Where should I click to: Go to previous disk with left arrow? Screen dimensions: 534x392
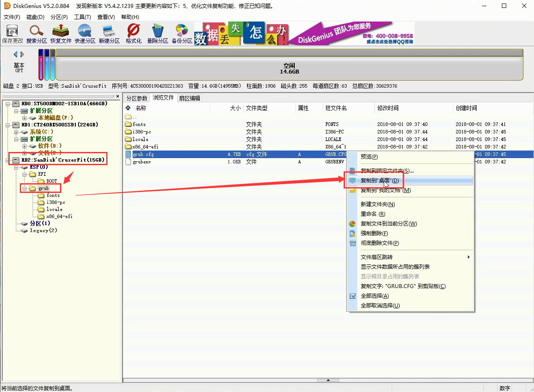tap(15, 55)
